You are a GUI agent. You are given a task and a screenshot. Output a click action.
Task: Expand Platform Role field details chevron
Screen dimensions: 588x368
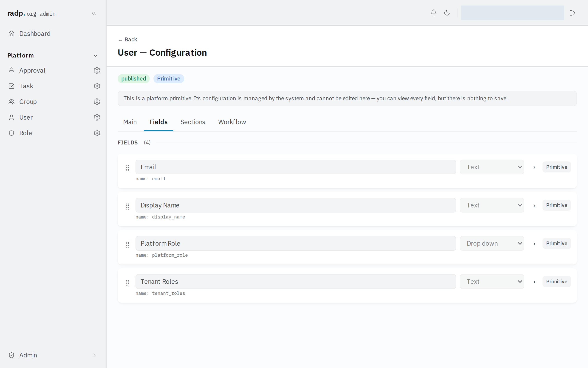tap(534, 244)
